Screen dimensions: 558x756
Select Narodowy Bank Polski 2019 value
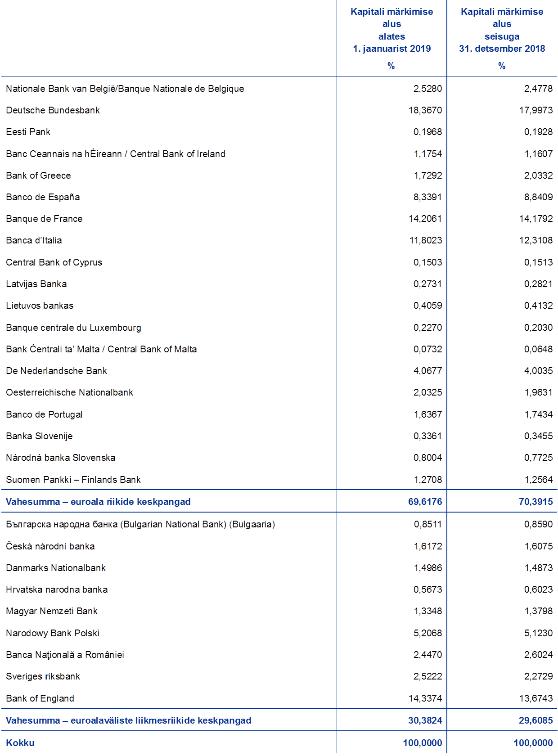coord(428,633)
